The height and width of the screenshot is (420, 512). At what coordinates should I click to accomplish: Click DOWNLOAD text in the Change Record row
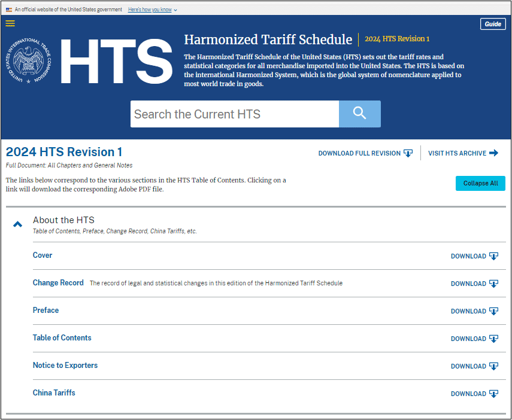point(468,284)
